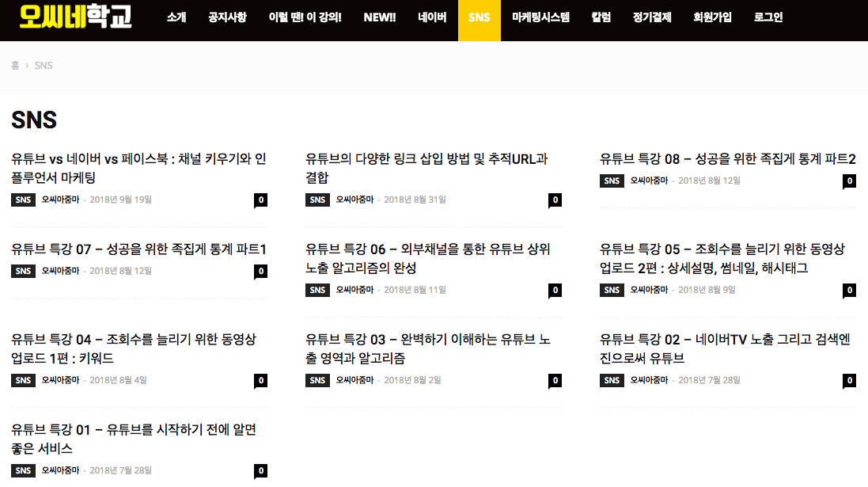Viewport: 868px width, 487px height.
Task: Click the SNS page heading
Action: (34, 120)
